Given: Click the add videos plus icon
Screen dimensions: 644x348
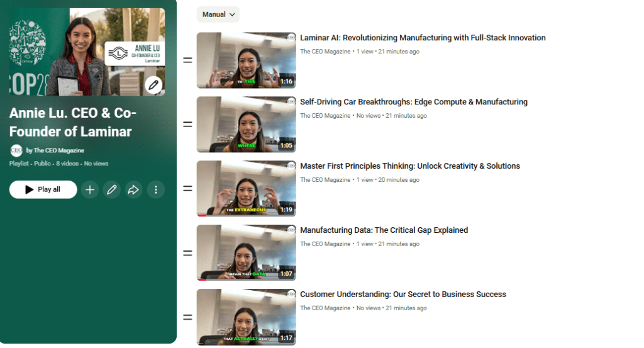Looking at the screenshot, I should [90, 189].
